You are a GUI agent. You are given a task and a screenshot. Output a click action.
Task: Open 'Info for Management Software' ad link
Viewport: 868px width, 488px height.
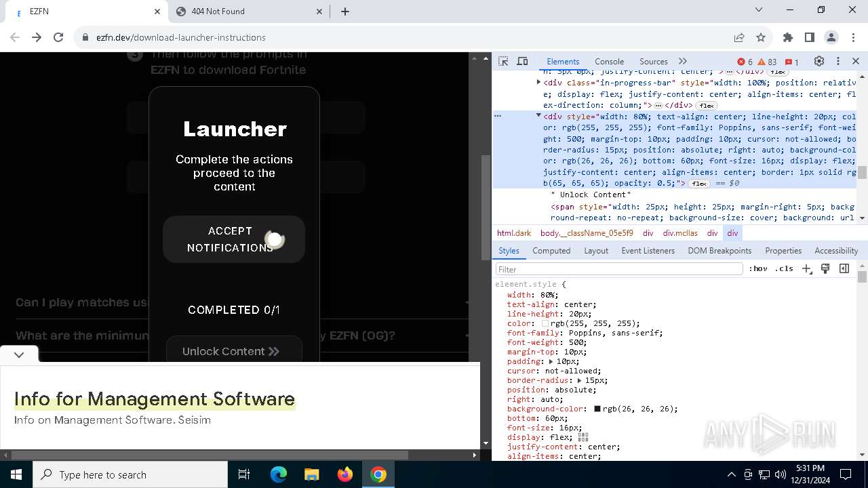click(x=155, y=399)
